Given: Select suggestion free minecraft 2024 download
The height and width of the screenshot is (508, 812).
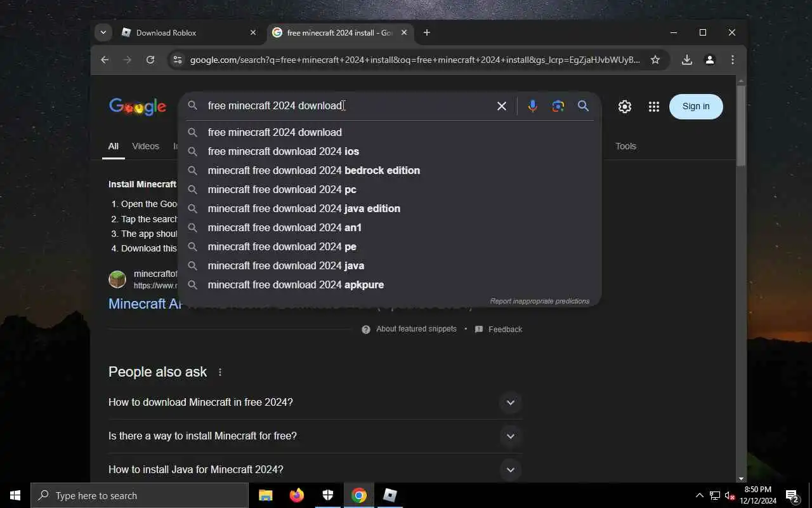Looking at the screenshot, I should [390, 132].
